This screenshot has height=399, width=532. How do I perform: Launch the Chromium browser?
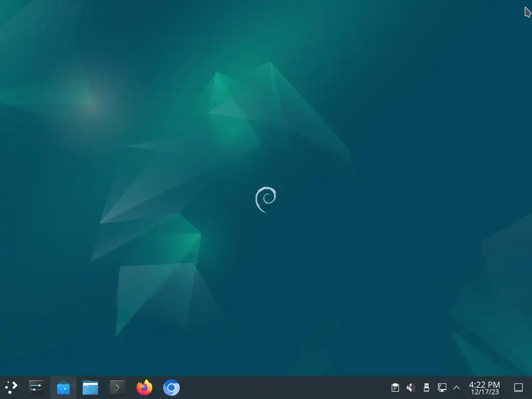click(171, 388)
